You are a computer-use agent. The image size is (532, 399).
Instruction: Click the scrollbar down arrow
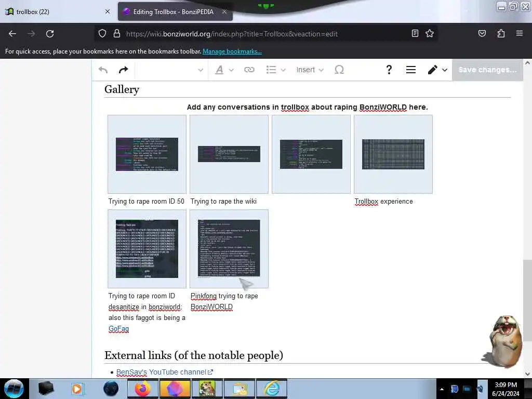(x=527, y=374)
